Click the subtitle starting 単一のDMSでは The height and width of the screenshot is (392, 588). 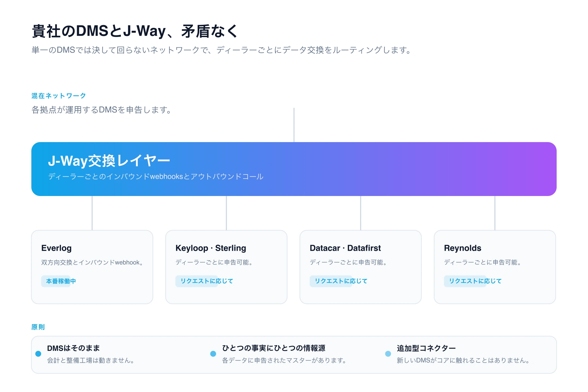point(221,50)
